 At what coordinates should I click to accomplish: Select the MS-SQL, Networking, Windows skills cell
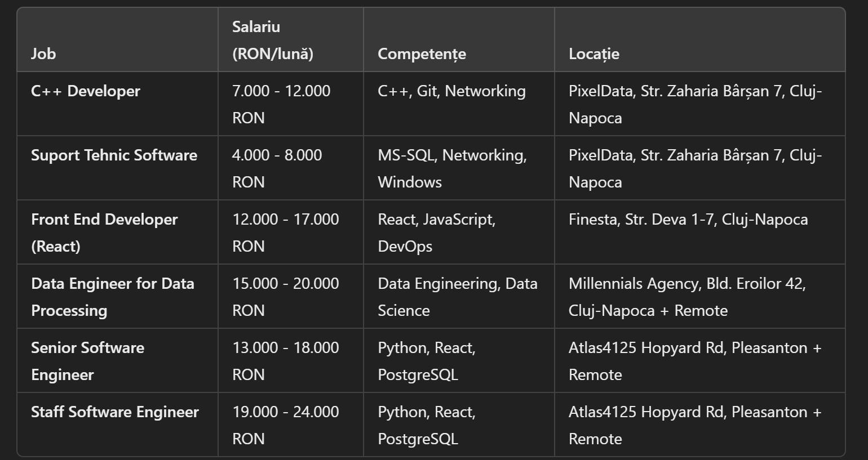tap(452, 168)
